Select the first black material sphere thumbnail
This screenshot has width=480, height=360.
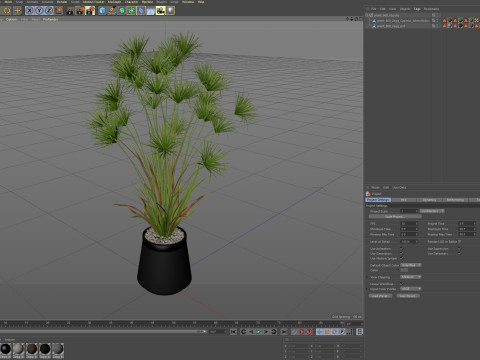point(6,349)
